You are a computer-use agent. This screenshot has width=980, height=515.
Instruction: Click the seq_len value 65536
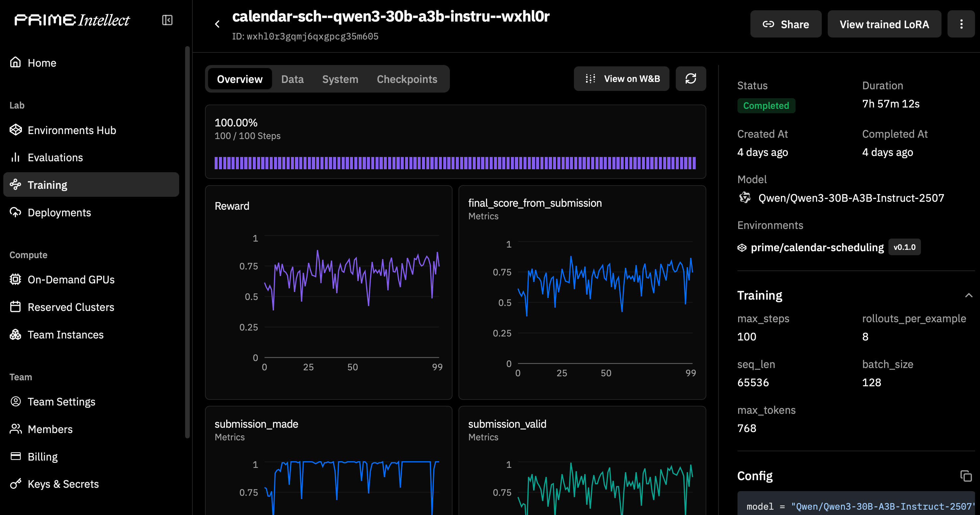(753, 382)
